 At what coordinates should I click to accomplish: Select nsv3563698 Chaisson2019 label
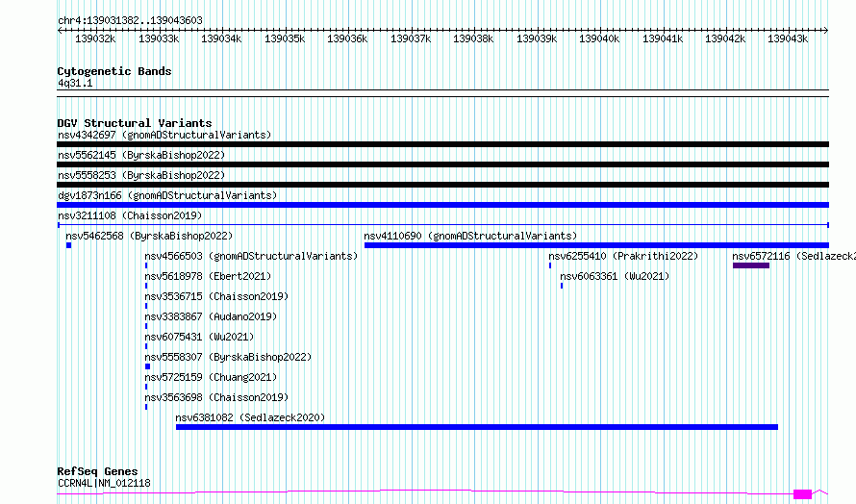pos(216,397)
